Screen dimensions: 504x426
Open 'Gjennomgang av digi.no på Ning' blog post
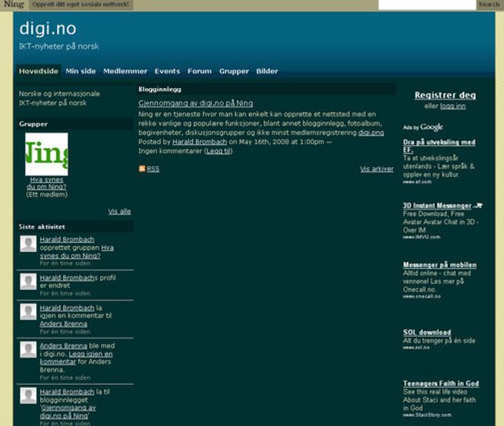(x=196, y=103)
